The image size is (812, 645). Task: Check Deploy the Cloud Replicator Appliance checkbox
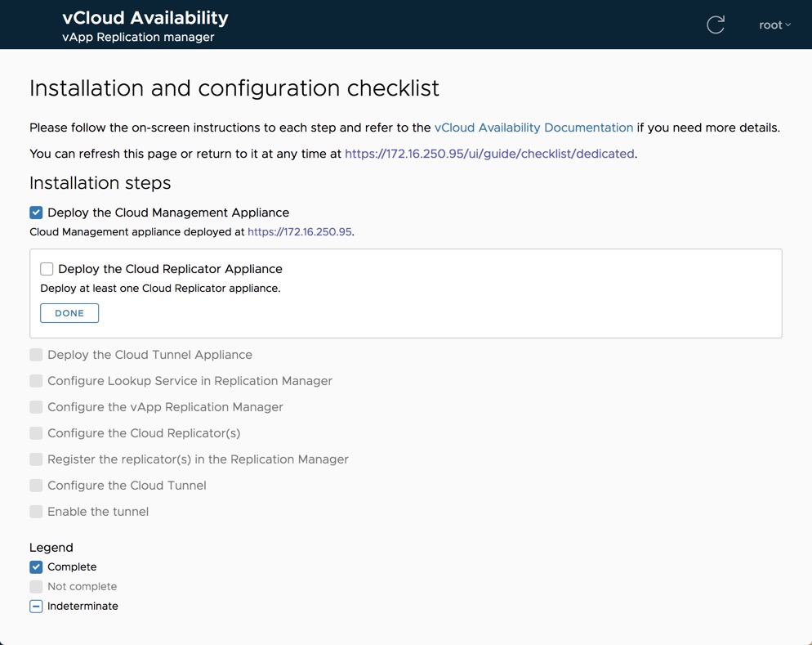click(x=47, y=269)
